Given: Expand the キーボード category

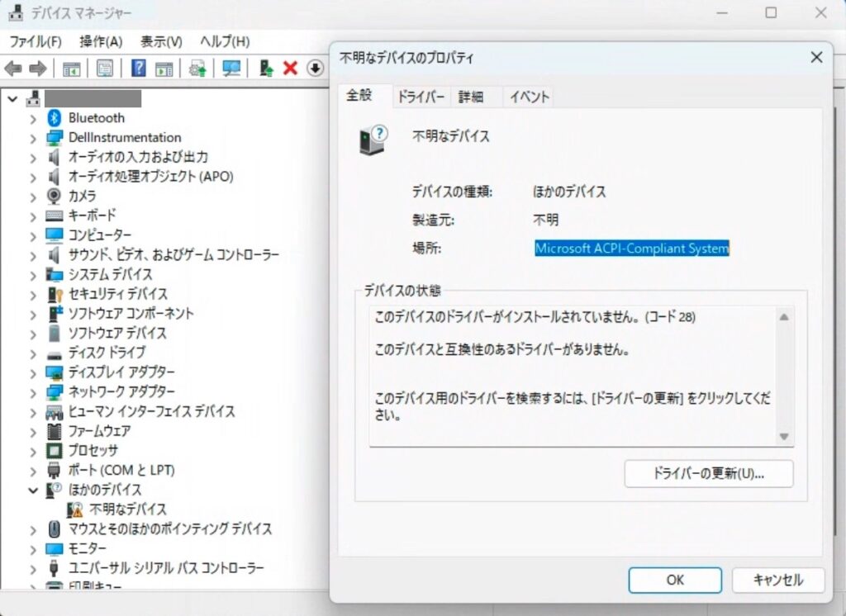Looking at the screenshot, I should point(33,216).
